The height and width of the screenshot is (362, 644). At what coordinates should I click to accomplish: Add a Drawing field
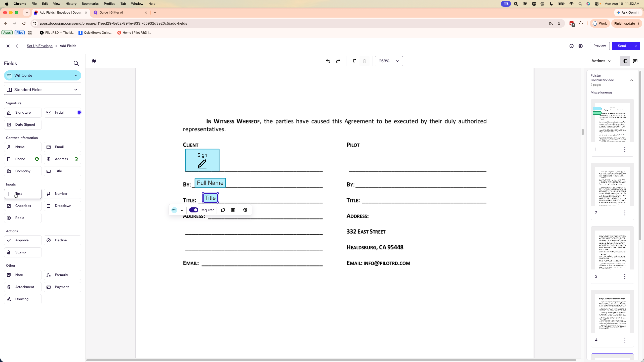point(23,299)
